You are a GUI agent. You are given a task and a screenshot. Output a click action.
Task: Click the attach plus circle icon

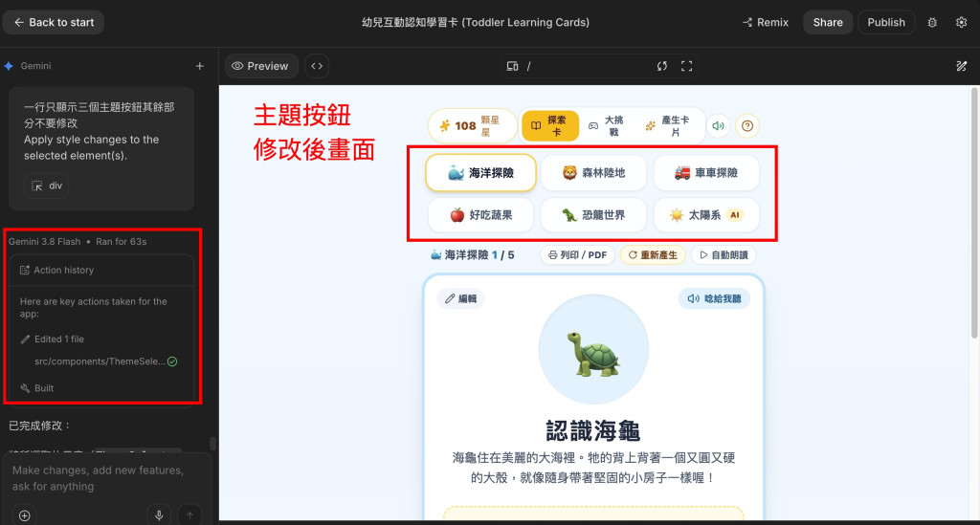pyautogui.click(x=24, y=515)
